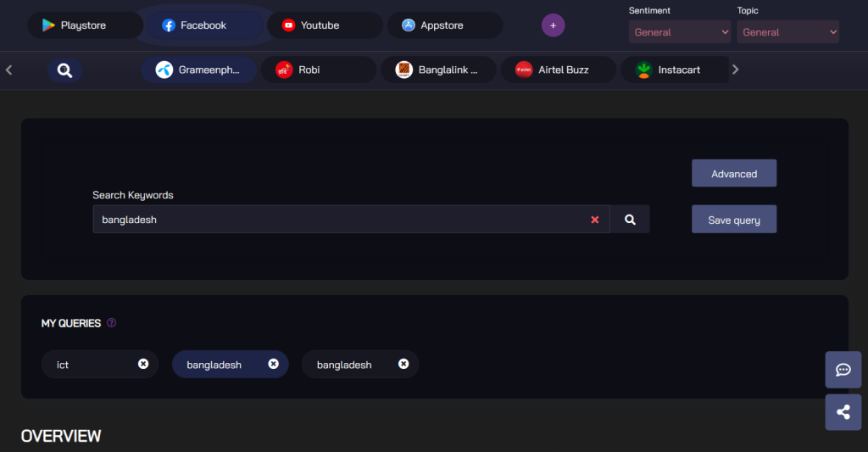Click the My Queries help question icon
Screen dimensions: 868x452
coord(112,323)
